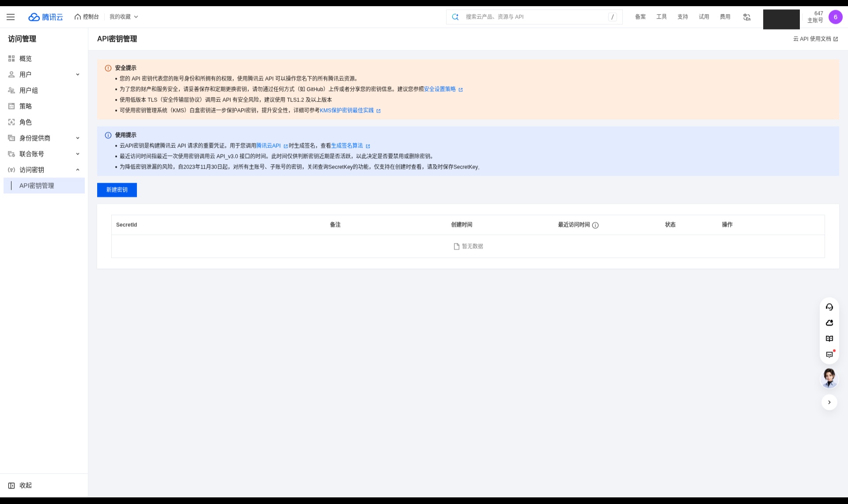Click the 新建密钥 button
The width and height of the screenshot is (848, 504).
pyautogui.click(x=117, y=190)
